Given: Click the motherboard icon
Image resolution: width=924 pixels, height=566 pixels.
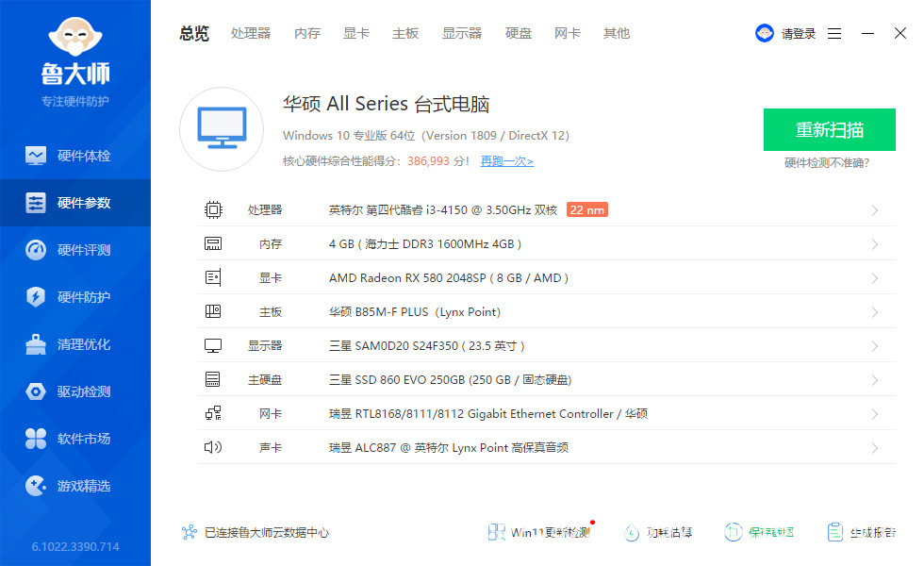Looking at the screenshot, I should coord(213,311).
